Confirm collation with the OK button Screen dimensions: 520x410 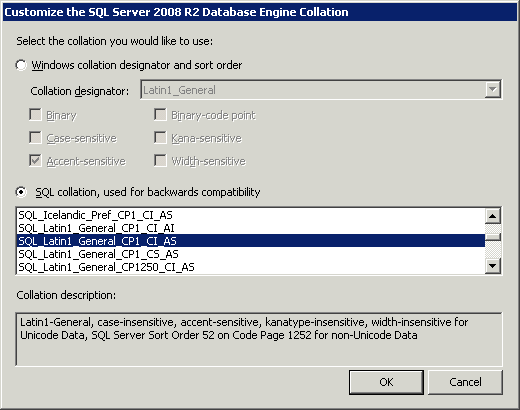(386, 382)
